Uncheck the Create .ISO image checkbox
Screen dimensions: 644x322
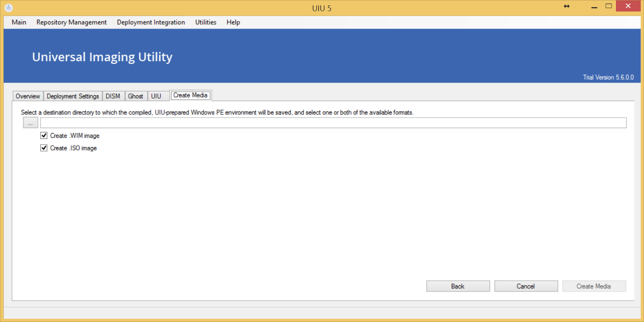pos(44,148)
